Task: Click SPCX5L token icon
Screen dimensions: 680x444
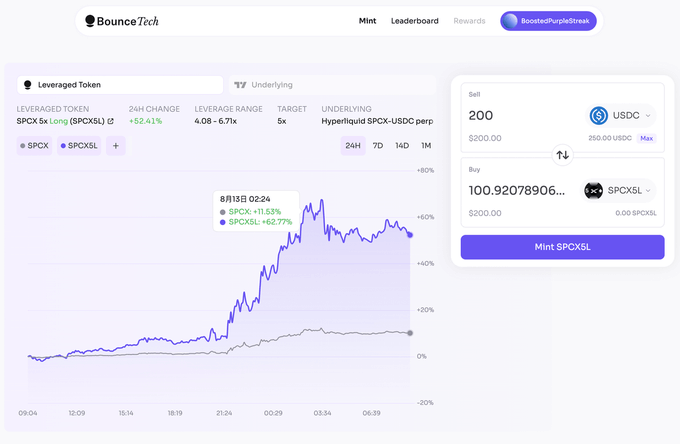Action: (x=593, y=190)
